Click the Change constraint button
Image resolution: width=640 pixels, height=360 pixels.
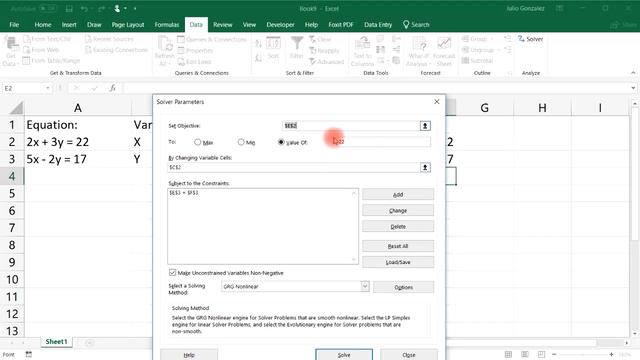coord(398,210)
